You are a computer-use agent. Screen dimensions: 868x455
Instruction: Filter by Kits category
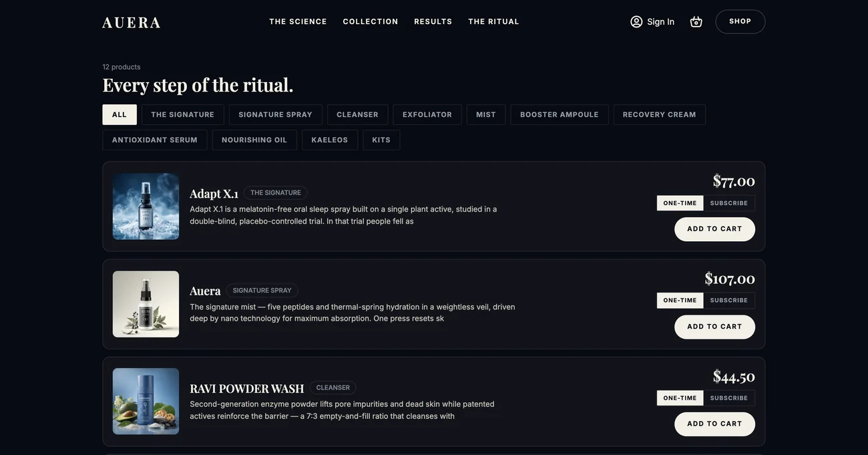(x=381, y=140)
